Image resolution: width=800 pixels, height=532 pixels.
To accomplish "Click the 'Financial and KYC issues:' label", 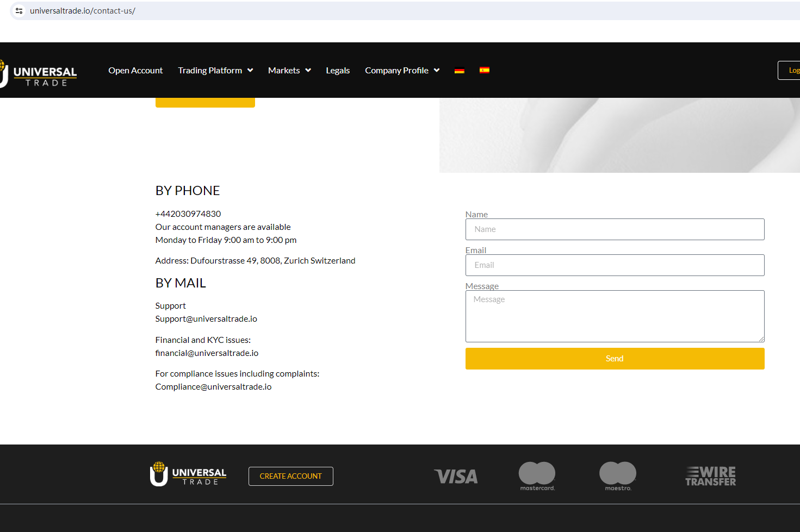I will point(203,340).
